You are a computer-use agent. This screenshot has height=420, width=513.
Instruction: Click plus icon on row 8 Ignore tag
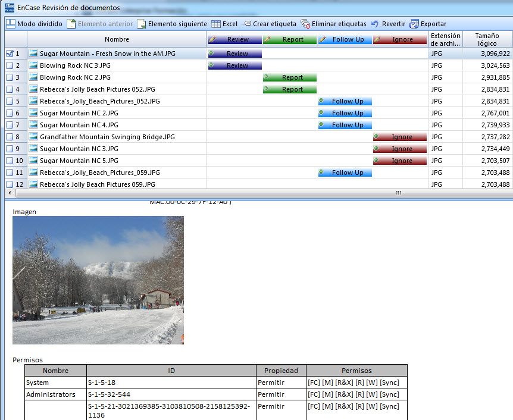coord(376,136)
